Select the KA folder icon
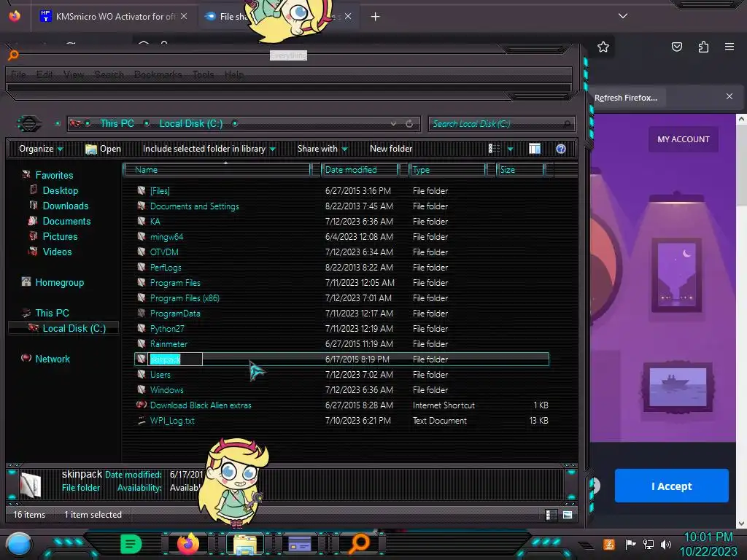Image resolution: width=747 pixels, height=560 pixels. (x=142, y=221)
